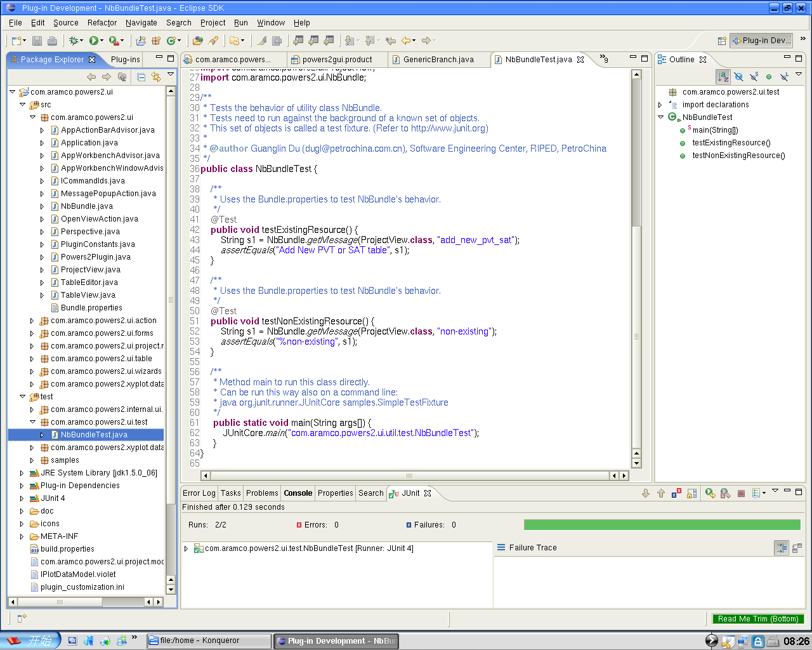Switch to the GenericBranch.java editor tab

tap(438, 60)
